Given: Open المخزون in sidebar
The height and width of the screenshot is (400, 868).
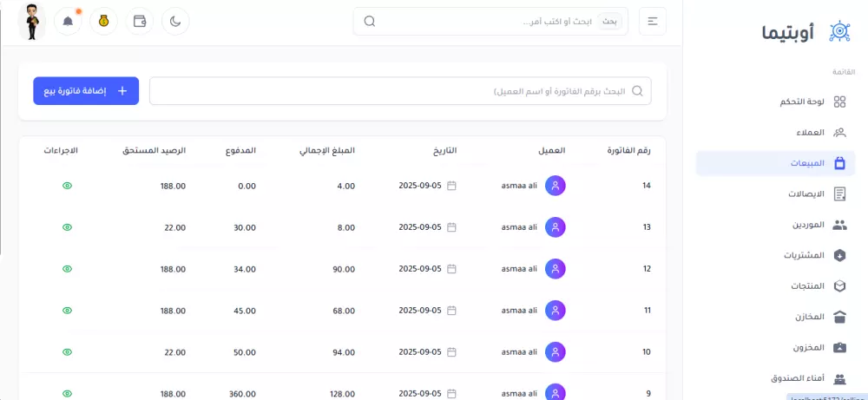Looking at the screenshot, I should coord(775,347).
